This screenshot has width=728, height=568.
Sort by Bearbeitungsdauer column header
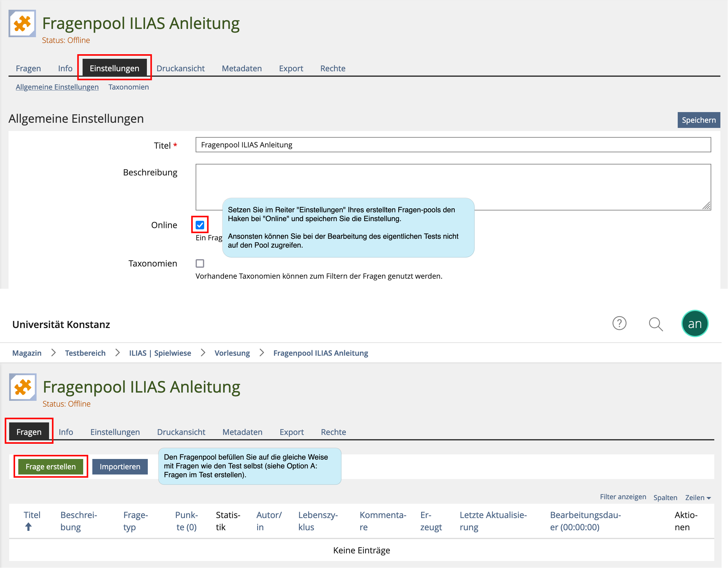(586, 521)
